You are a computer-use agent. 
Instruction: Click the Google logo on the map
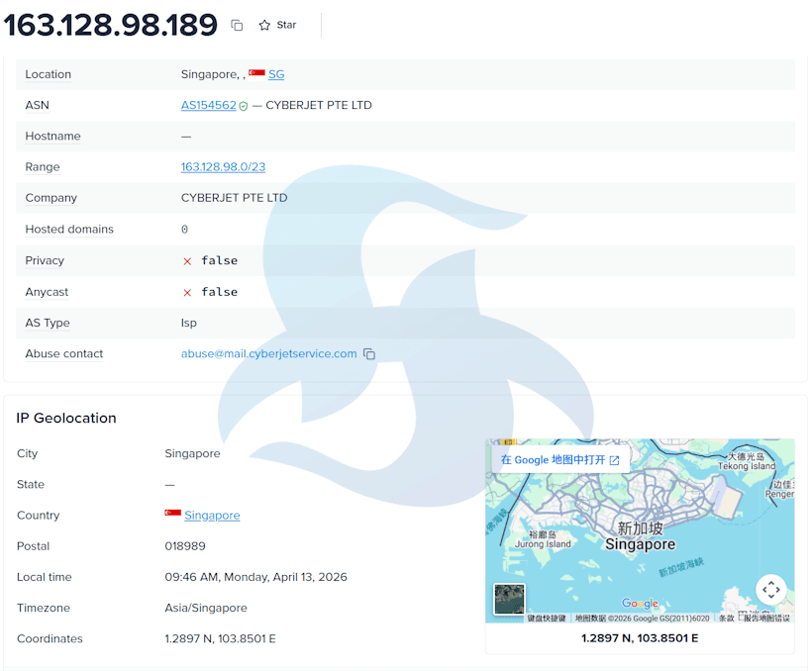click(640, 603)
